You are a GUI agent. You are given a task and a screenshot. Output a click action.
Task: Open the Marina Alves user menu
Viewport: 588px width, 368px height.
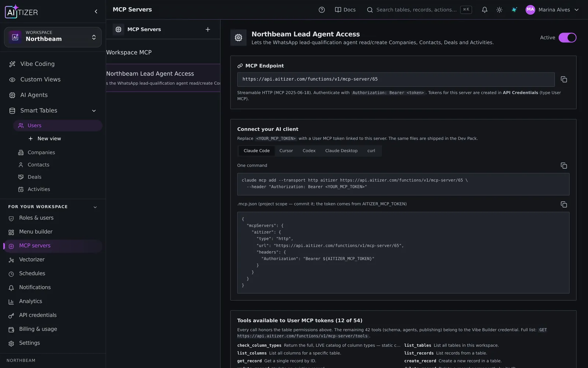552,10
